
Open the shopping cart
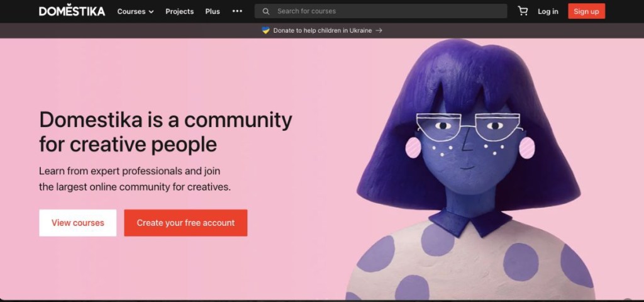(523, 11)
